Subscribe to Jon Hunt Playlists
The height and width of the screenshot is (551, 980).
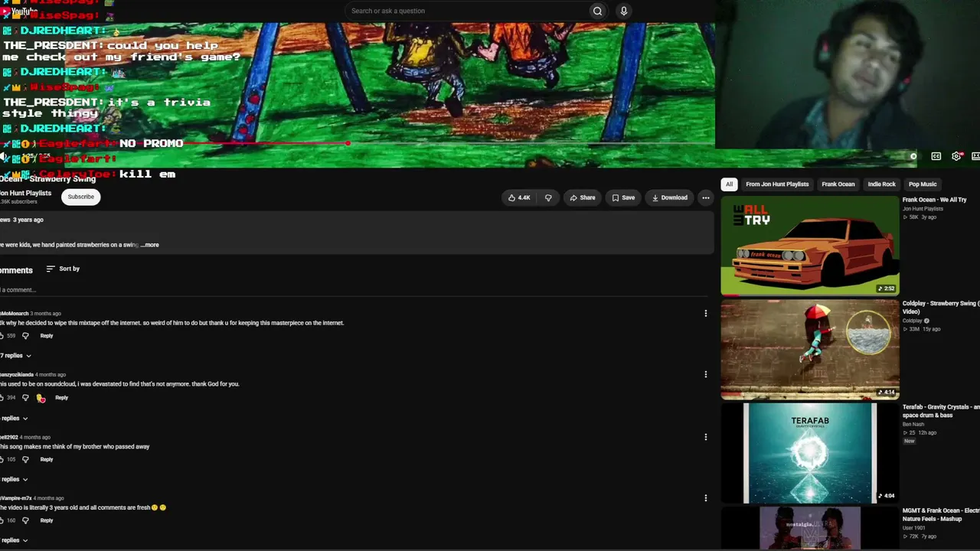[x=80, y=197]
